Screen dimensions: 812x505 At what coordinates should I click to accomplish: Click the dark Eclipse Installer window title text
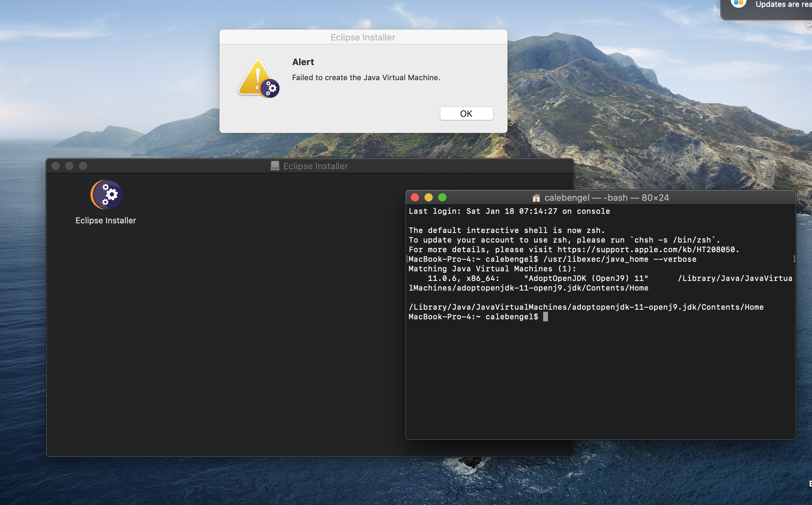click(x=315, y=166)
